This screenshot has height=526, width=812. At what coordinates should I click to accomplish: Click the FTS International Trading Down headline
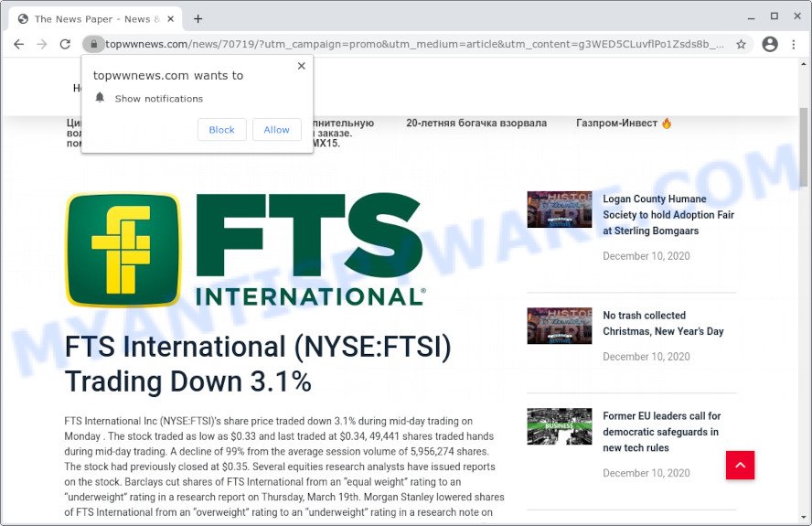point(257,364)
